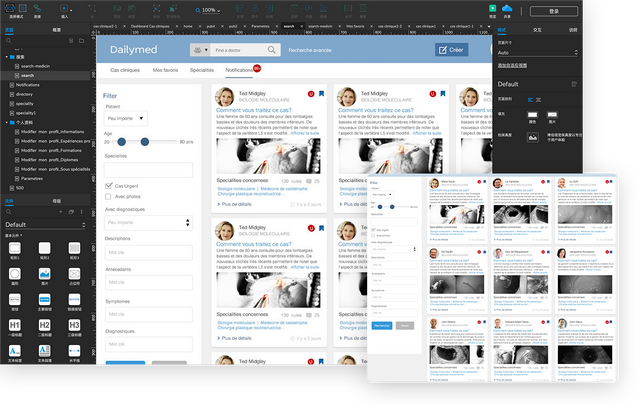The height and width of the screenshot is (406, 640).
Task: Open the Mes favoris document tab
Action: (x=355, y=26)
